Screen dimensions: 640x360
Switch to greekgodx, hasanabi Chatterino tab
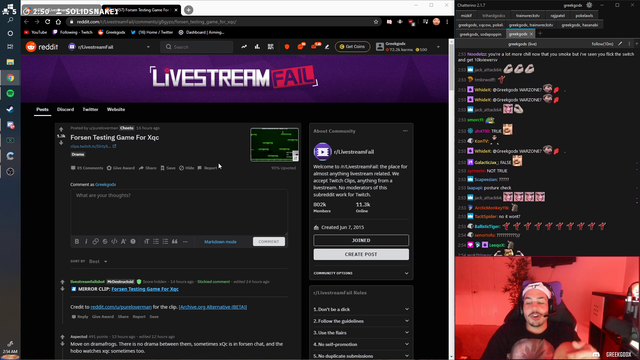(580, 25)
